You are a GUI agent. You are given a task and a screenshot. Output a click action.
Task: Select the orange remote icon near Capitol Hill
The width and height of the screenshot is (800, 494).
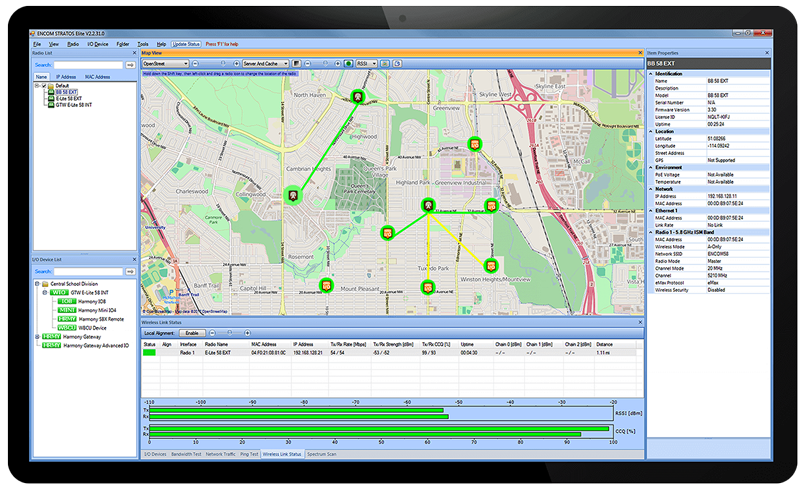click(327, 285)
